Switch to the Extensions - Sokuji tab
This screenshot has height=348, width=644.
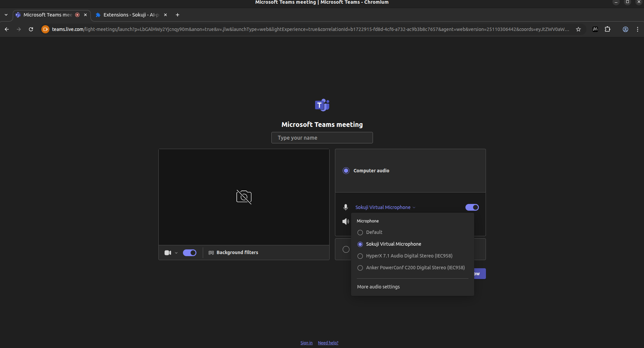tap(131, 15)
